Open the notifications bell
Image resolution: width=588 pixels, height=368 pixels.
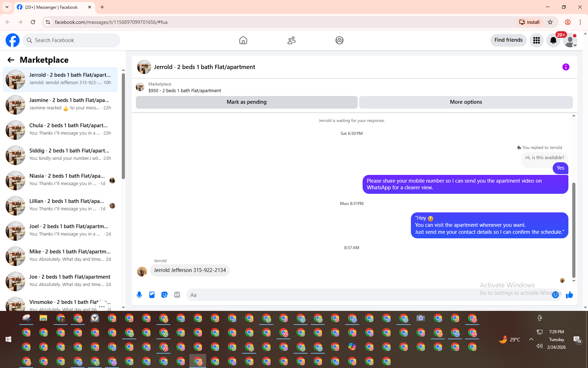[x=553, y=40]
